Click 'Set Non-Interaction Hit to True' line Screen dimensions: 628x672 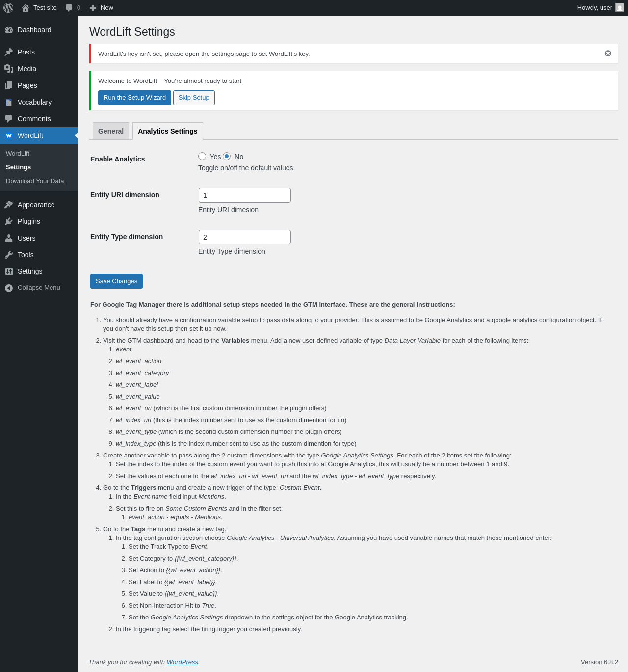point(172,606)
